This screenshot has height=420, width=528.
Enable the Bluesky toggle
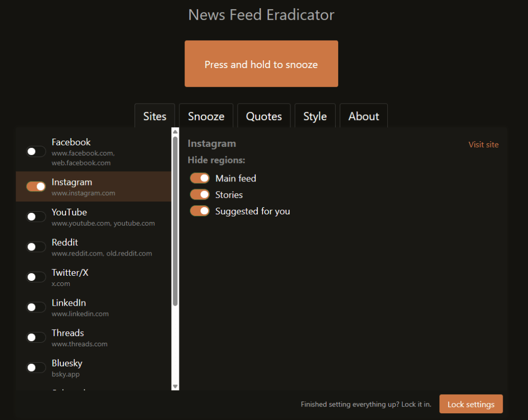(x=36, y=367)
